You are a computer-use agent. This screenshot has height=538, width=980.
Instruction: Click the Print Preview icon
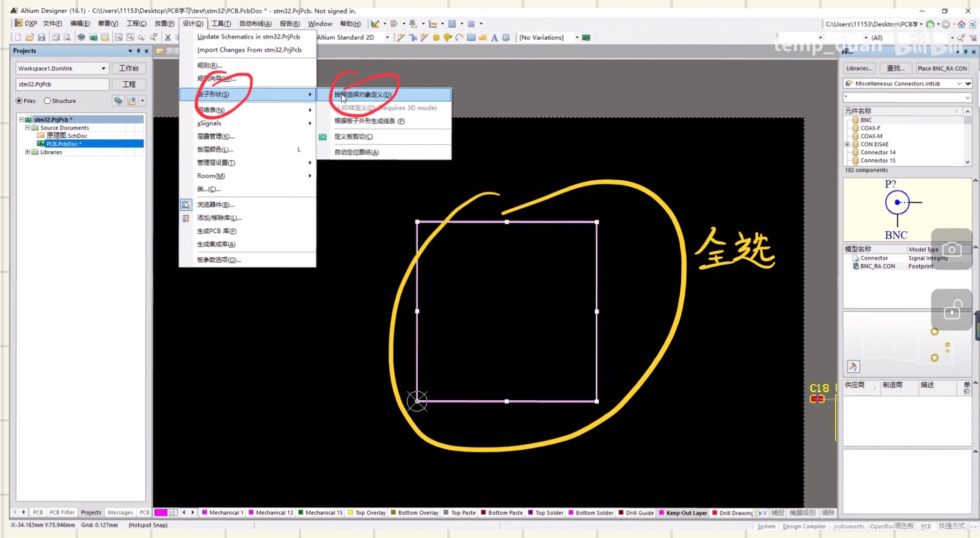67,38
